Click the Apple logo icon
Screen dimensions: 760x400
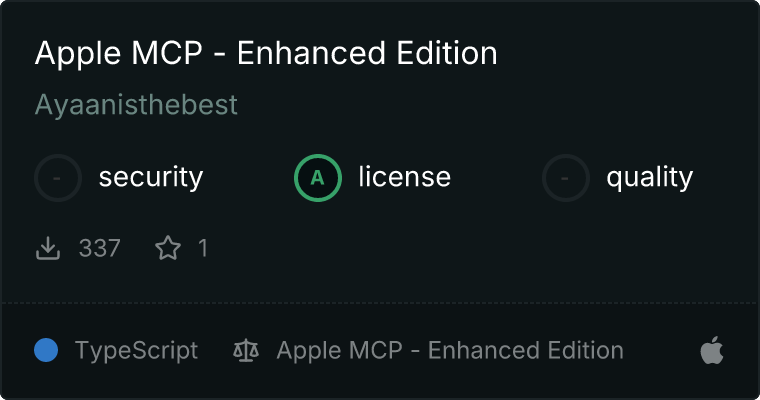coord(712,350)
